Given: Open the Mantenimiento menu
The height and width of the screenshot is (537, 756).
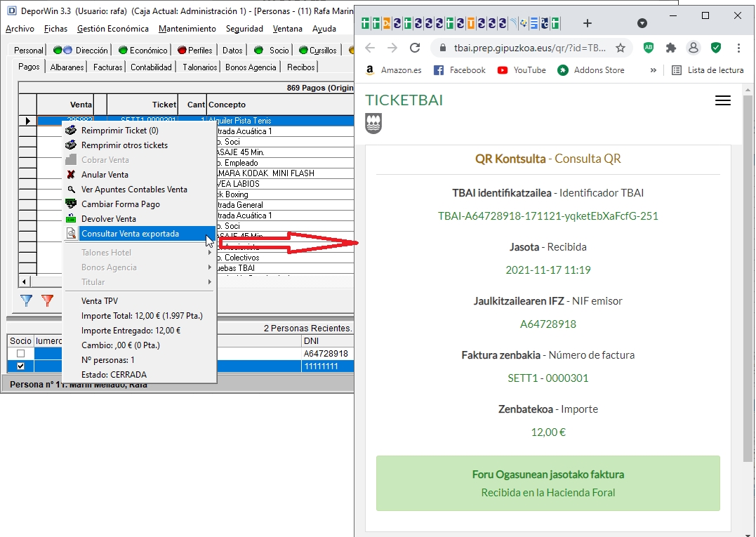Looking at the screenshot, I should click(187, 29).
